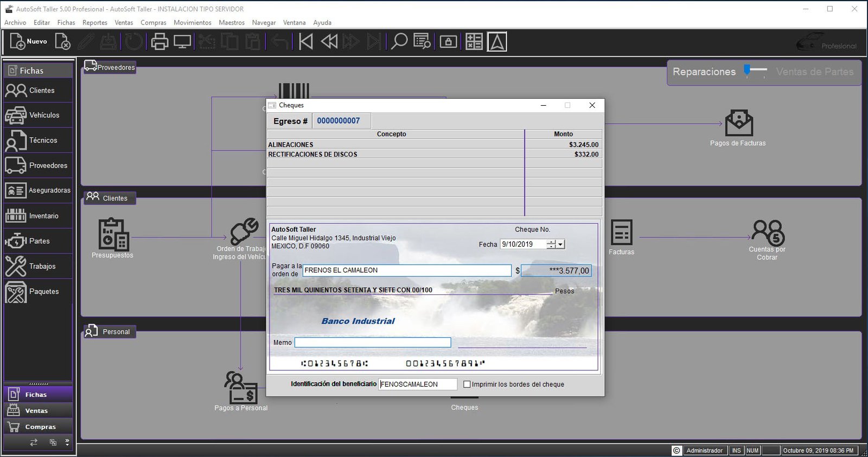
Task: Open the Movimientos menu
Action: [192, 23]
